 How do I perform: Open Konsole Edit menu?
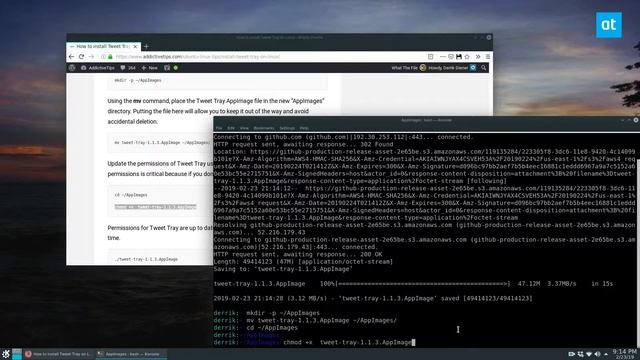coord(231,128)
